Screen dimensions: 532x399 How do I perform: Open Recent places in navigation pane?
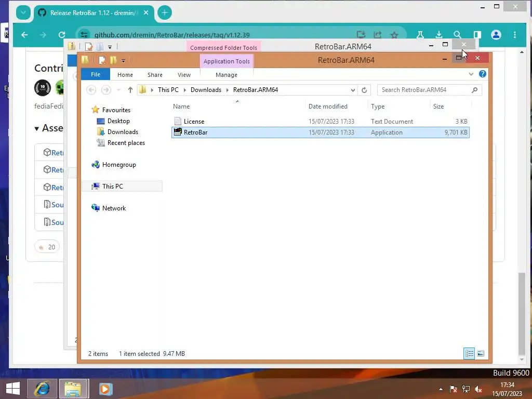click(x=126, y=143)
